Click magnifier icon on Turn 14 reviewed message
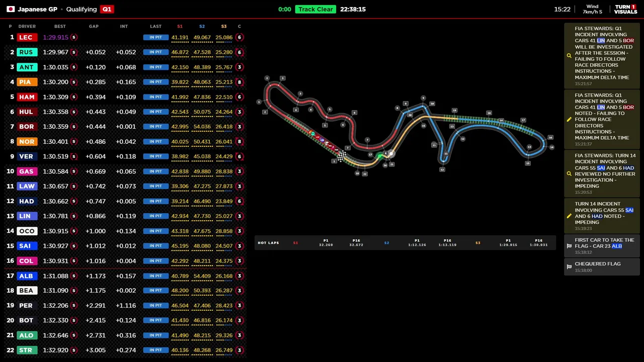The width and height of the screenshot is (644, 362). pyautogui.click(x=569, y=174)
